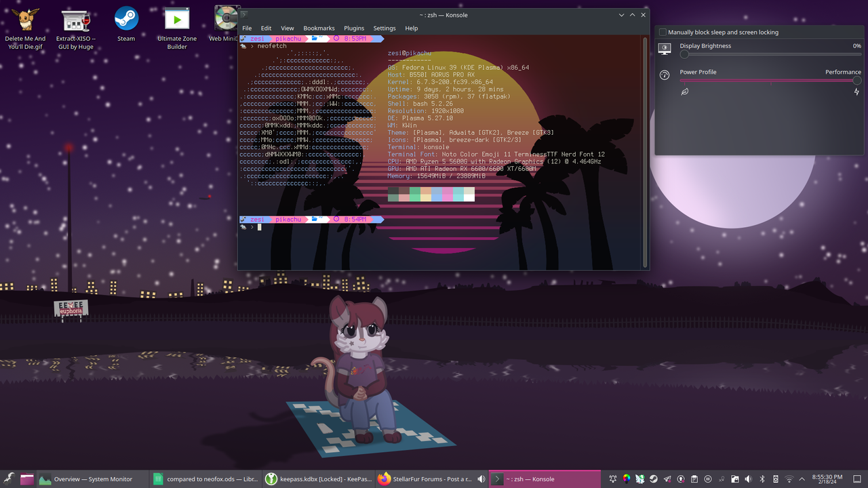Screen dimensions: 868x488
Task: Open the File menu in Konsole
Action: pyautogui.click(x=247, y=28)
